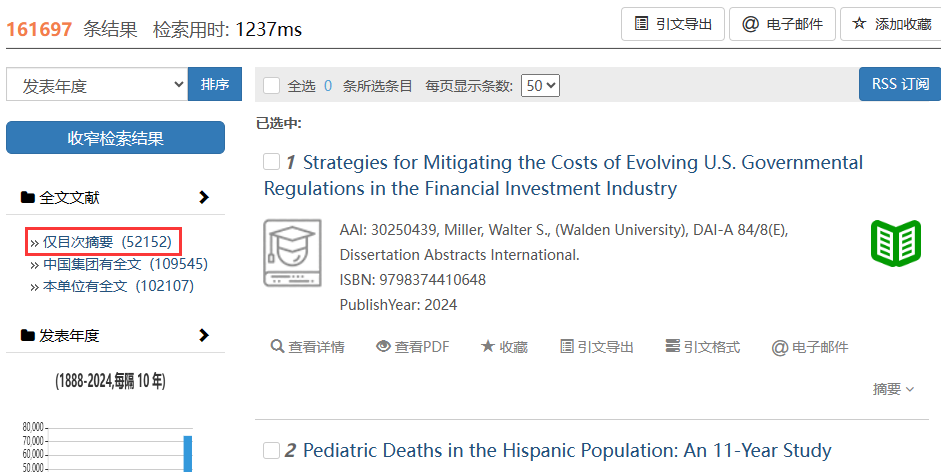Open 查看PDF with the eye icon
The width and height of the screenshot is (941, 472).
(383, 347)
